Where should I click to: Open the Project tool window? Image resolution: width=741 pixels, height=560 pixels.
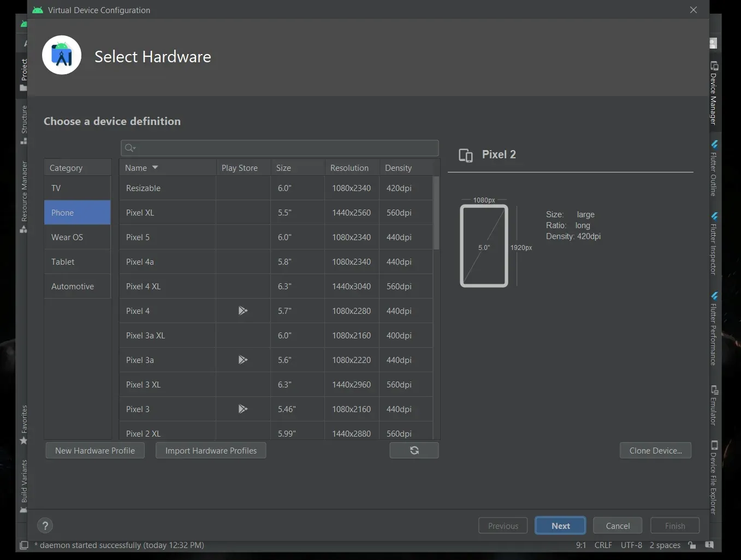pyautogui.click(x=23, y=74)
